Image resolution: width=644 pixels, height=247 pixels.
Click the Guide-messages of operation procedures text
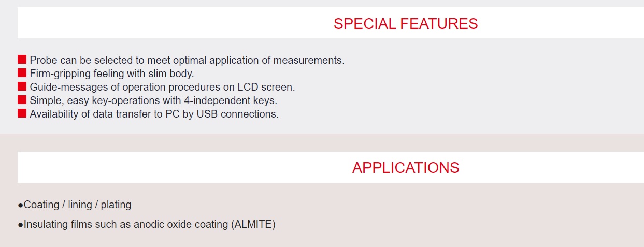[x=162, y=87]
